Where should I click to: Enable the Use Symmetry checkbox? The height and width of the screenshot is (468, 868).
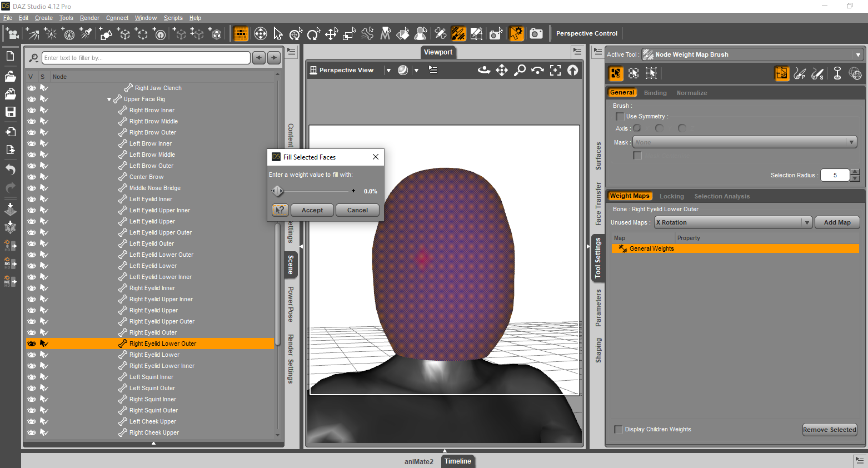620,117
